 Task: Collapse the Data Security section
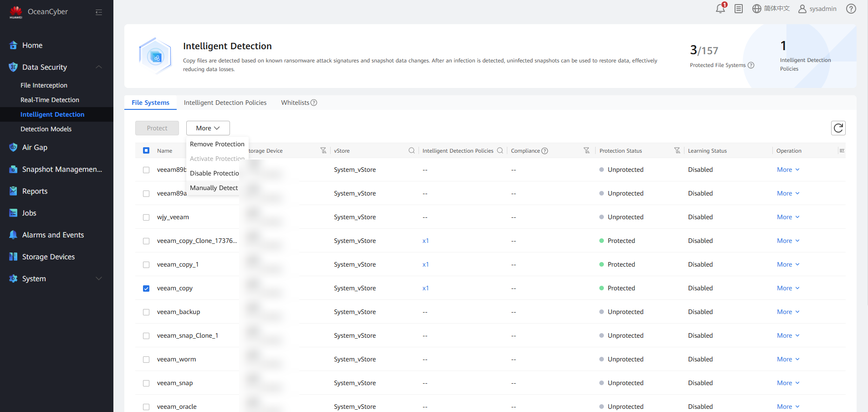98,67
